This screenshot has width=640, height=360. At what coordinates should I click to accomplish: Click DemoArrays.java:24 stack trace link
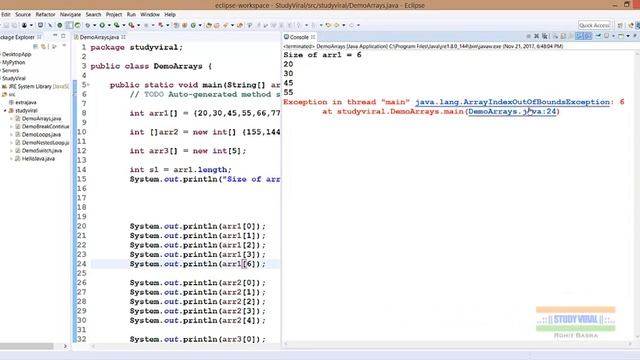pos(512,111)
